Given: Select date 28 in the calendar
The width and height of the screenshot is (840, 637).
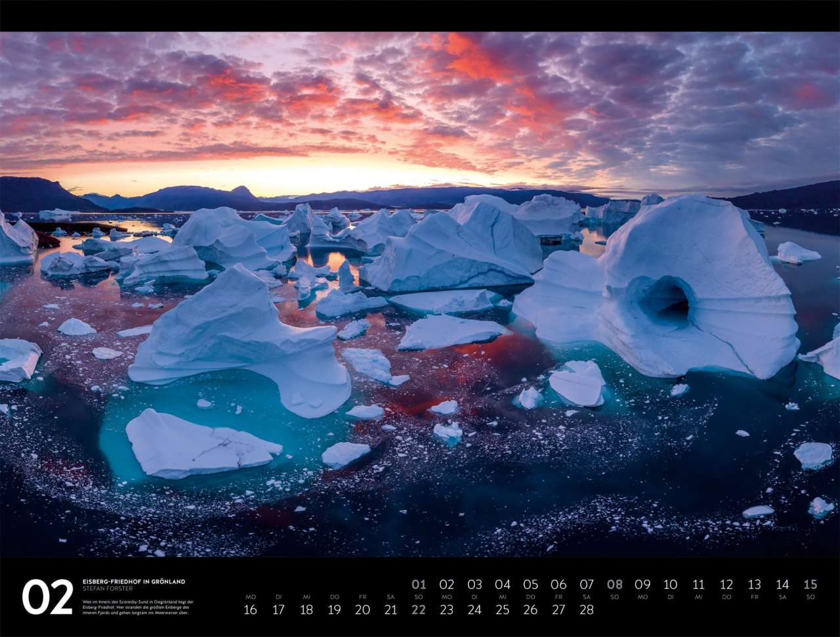Looking at the screenshot, I should point(586,609).
